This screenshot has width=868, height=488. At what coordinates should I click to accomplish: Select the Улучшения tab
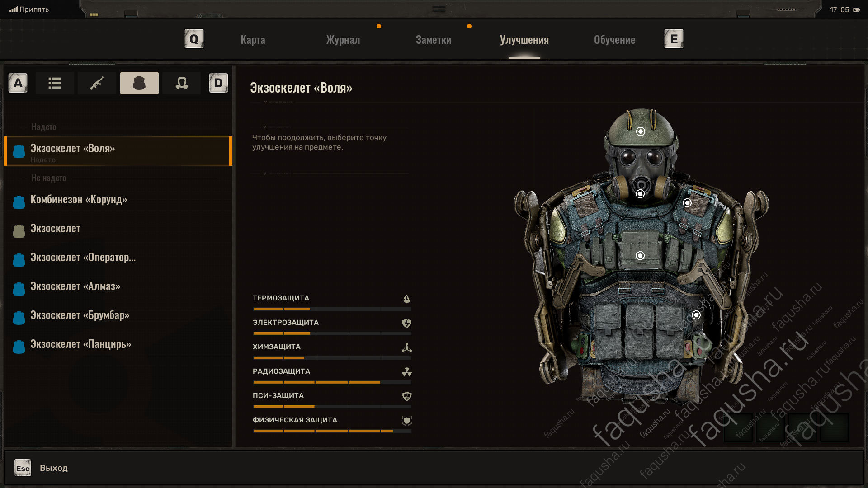(x=524, y=40)
